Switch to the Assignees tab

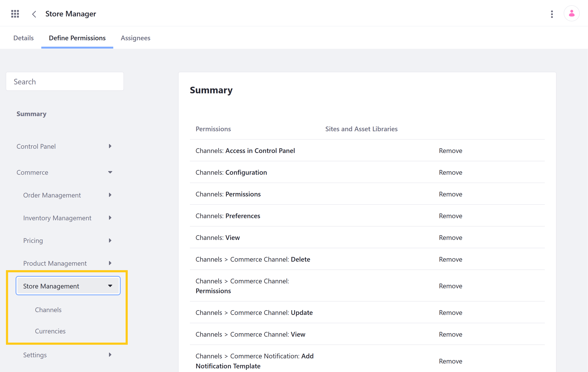tap(135, 38)
